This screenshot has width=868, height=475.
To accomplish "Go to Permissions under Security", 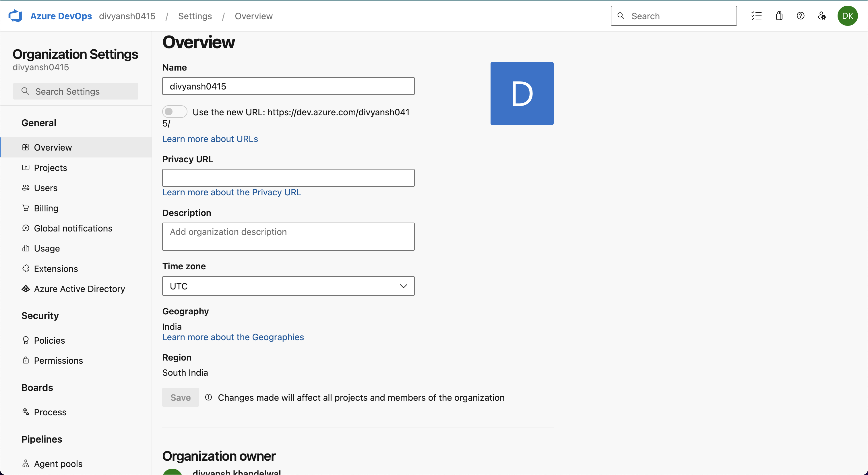I will click(58, 361).
